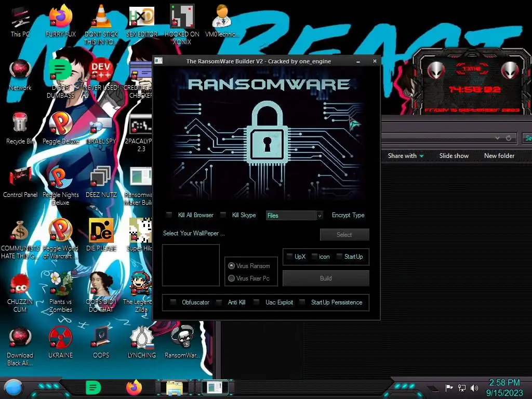Open the CHUZZIN CUM shortcut
Viewport: 532px width, 399px height.
[20, 292]
